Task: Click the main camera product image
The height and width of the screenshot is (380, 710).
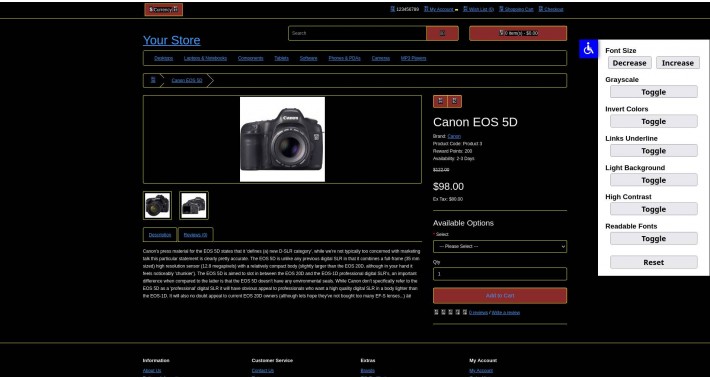Action: pos(282,139)
